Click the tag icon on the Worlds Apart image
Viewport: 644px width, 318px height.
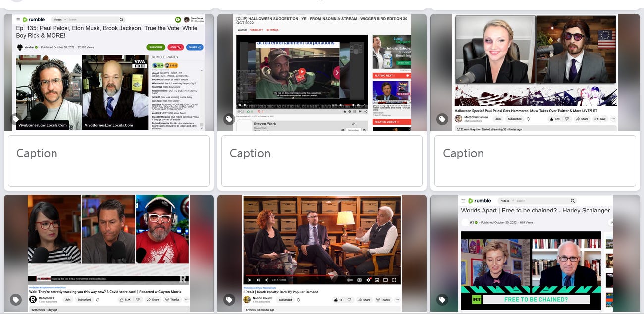pos(442,300)
